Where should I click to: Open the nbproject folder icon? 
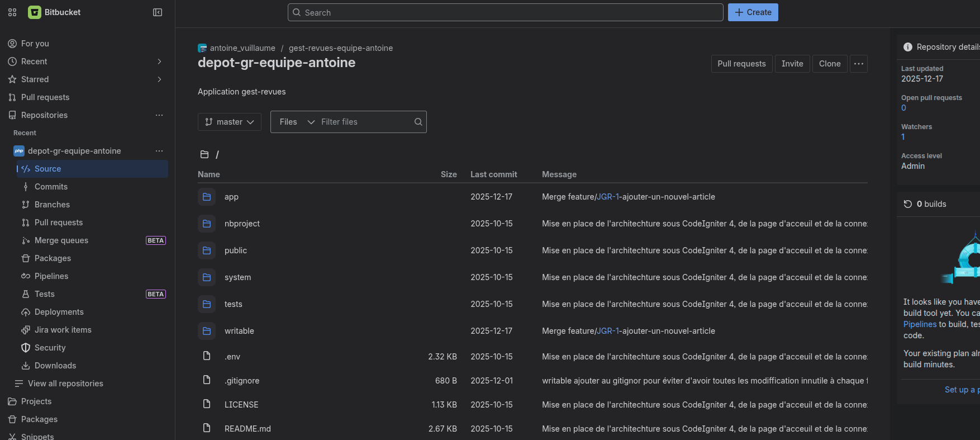(207, 224)
